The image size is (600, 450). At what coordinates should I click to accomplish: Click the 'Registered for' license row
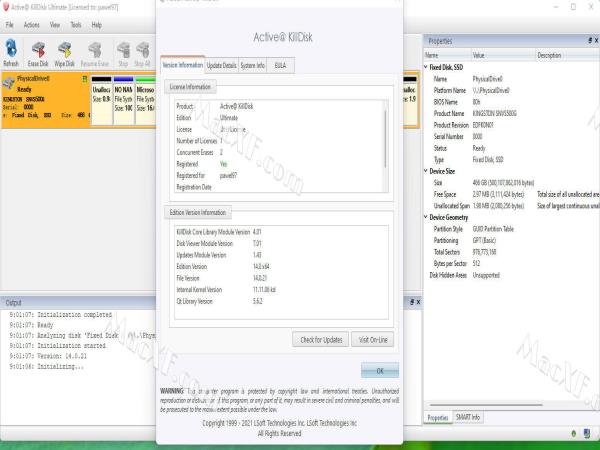tap(279, 175)
